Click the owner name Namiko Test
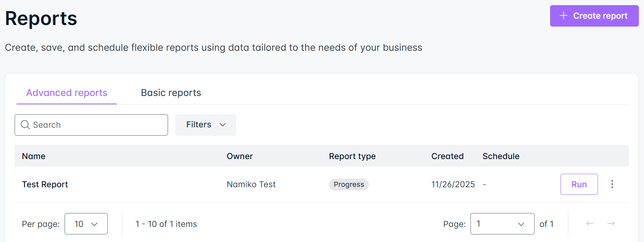Viewport: 644px width, 242px height. (251, 184)
